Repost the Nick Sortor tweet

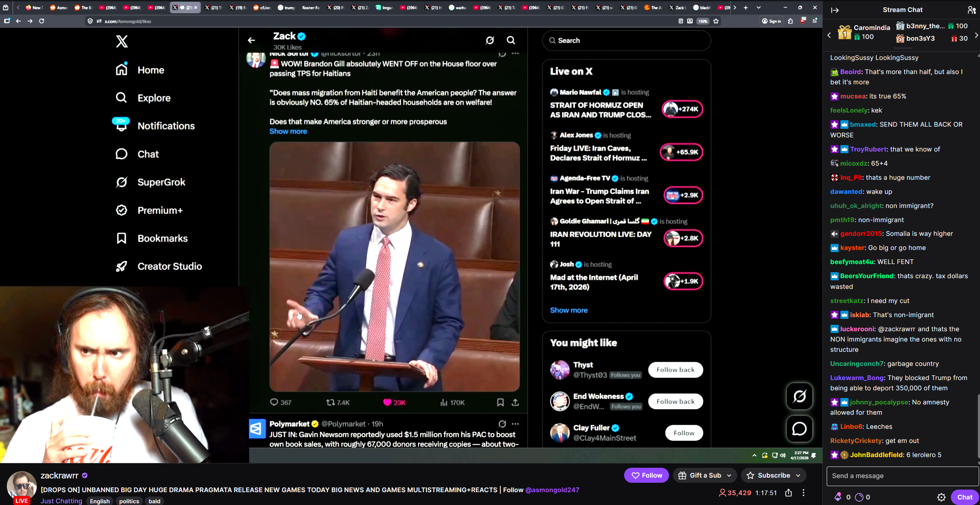click(331, 403)
